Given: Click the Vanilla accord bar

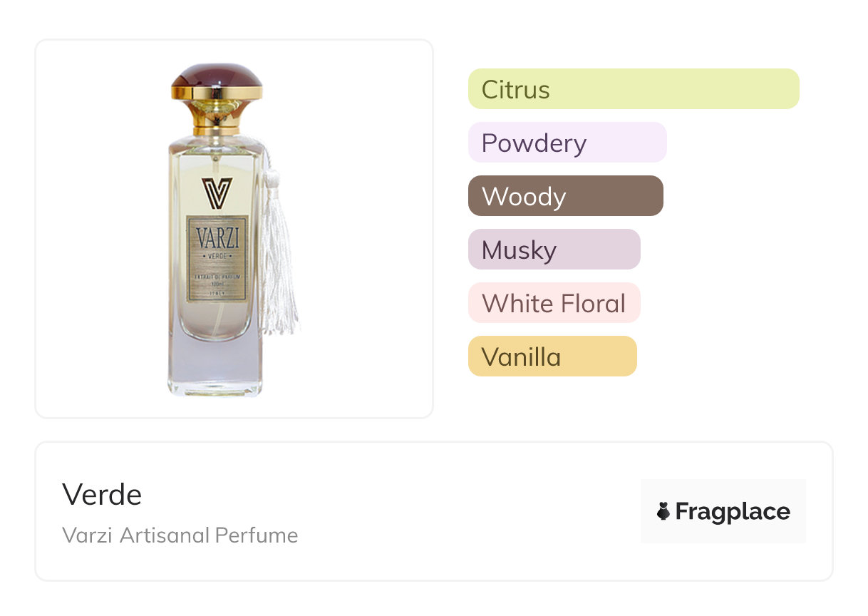Looking at the screenshot, I should [552, 356].
